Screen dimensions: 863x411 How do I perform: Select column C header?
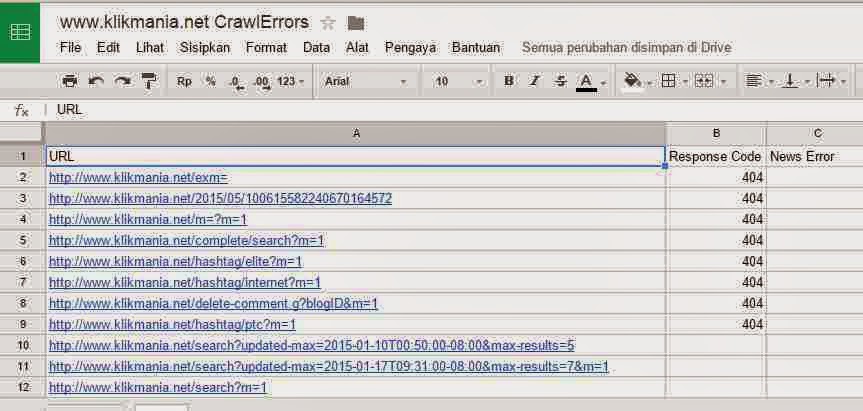click(815, 133)
